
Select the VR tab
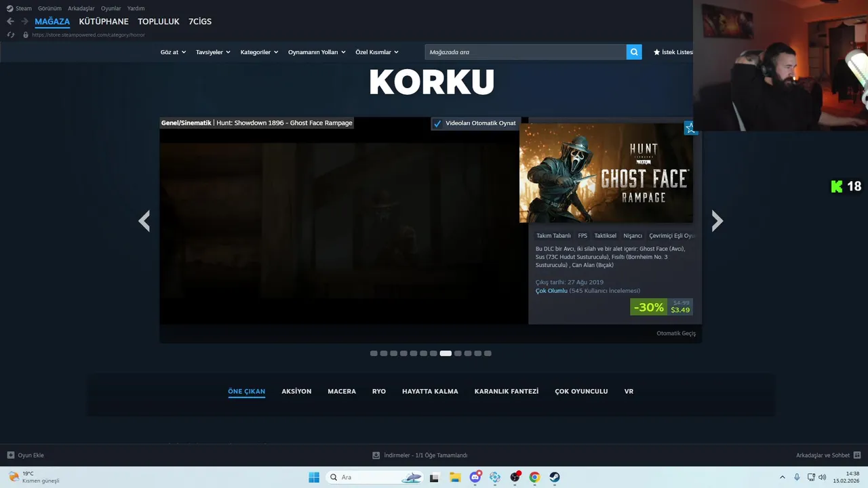click(629, 391)
